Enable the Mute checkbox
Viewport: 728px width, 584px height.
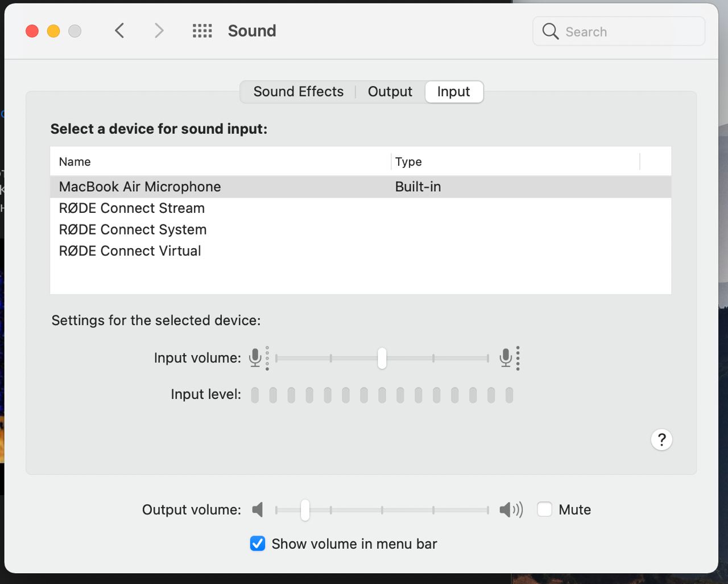click(x=544, y=509)
